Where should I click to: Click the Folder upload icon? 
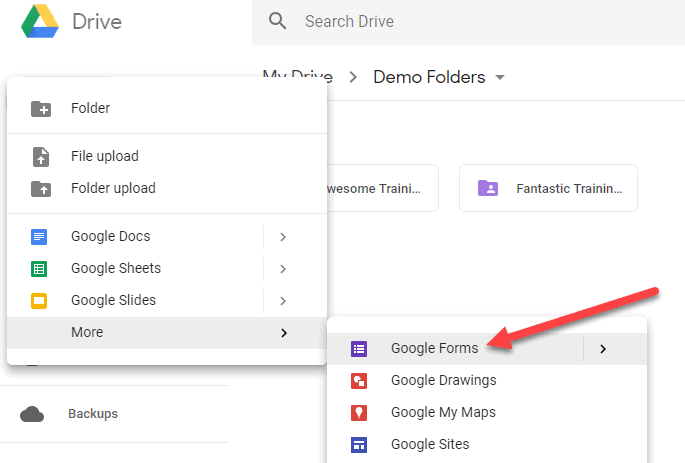click(x=41, y=189)
